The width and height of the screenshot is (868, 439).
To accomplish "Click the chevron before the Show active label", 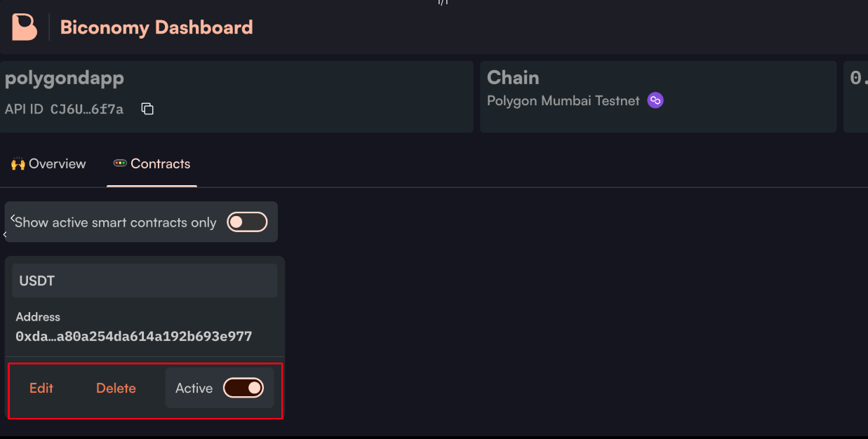I will [13, 218].
